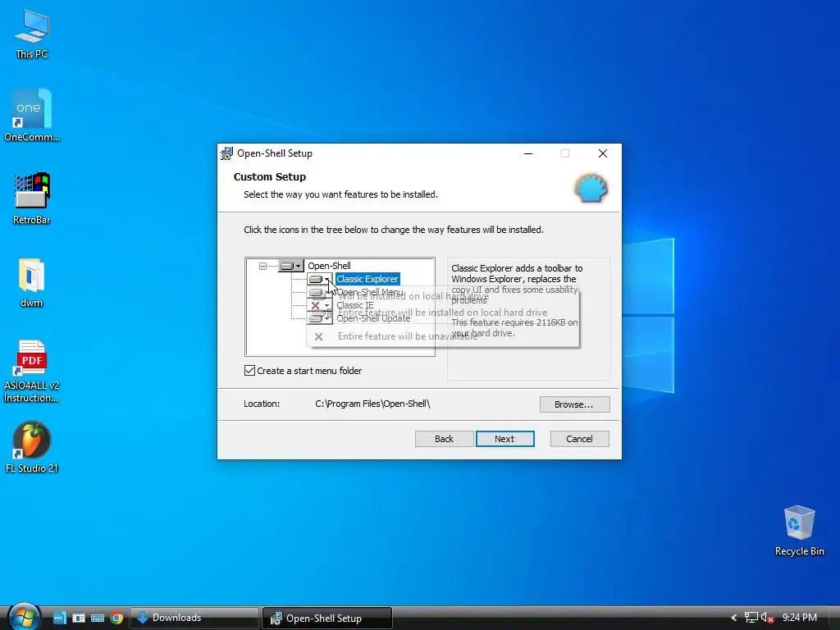The image size is (840, 630).
Task: Go Back in the setup wizard
Action: [x=444, y=439]
